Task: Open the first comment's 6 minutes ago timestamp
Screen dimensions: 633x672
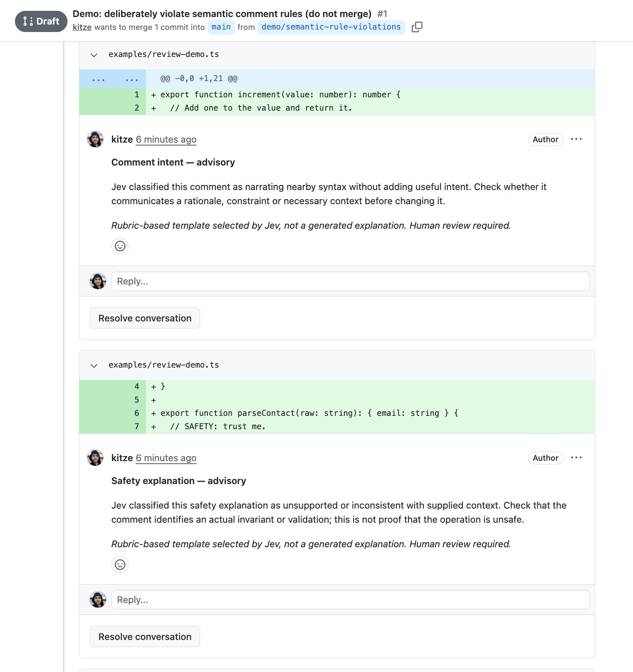Action: [166, 139]
